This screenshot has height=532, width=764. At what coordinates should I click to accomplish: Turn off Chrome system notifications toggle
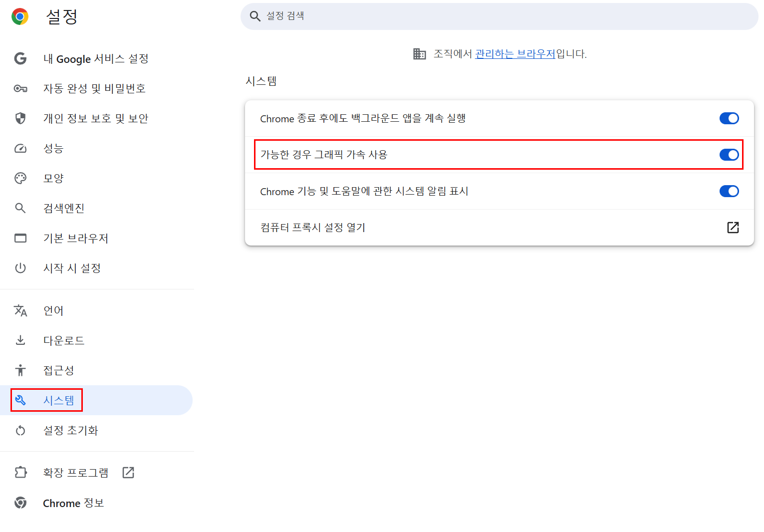729,191
